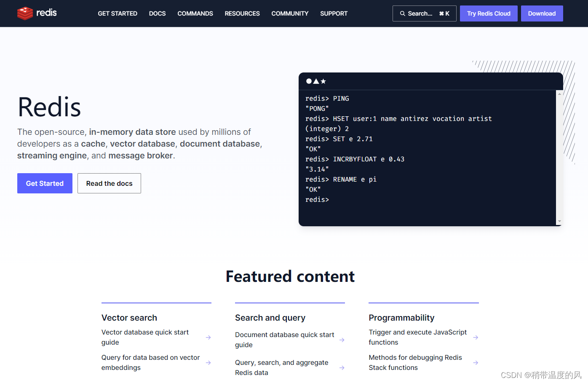This screenshot has width=588, height=383.
Task: Open the DOCS menu item
Action: [x=157, y=13]
